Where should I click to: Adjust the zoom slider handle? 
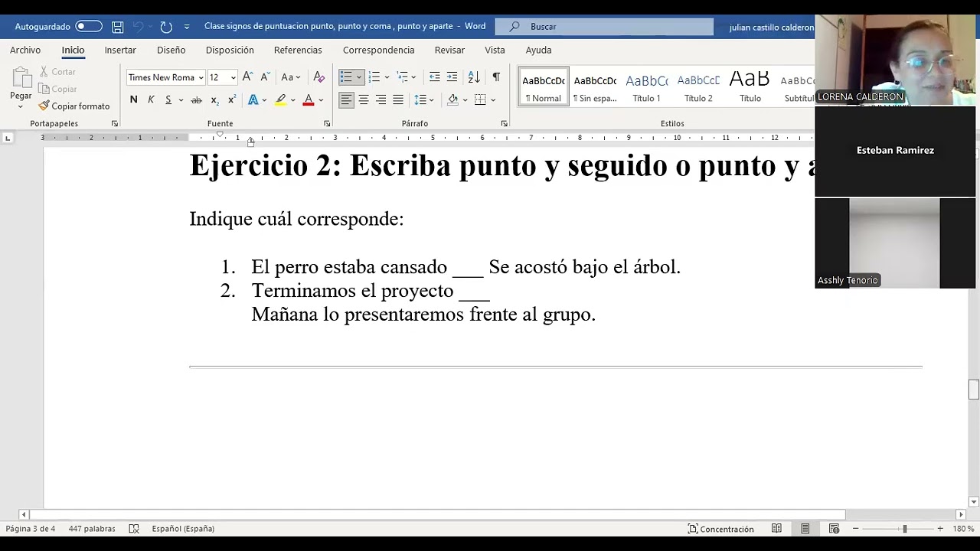[904, 529]
